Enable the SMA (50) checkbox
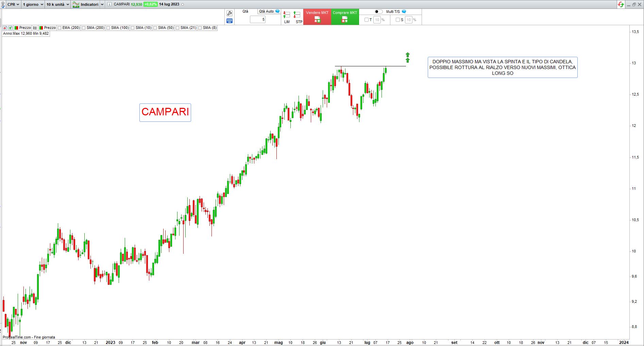Viewport: 644px width, 346px height. (155, 28)
